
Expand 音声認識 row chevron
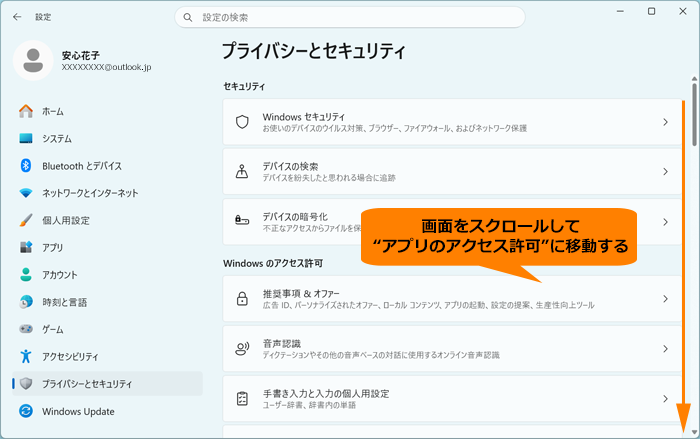pos(665,349)
